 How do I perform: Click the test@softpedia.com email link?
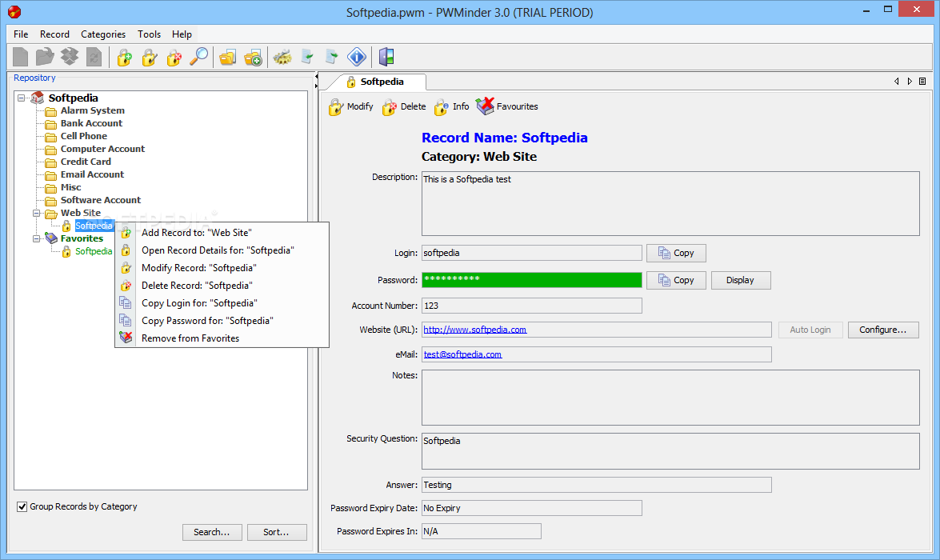[463, 354]
